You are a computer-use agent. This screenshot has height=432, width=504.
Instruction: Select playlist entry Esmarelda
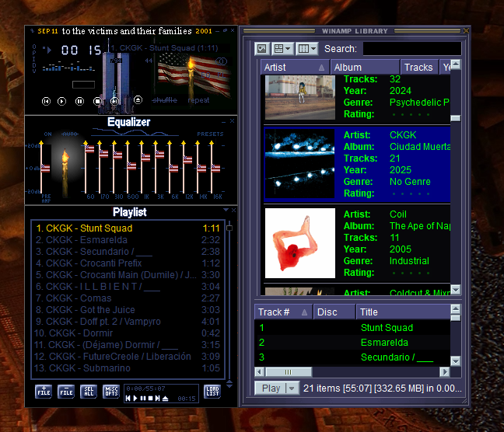[x=128, y=240]
